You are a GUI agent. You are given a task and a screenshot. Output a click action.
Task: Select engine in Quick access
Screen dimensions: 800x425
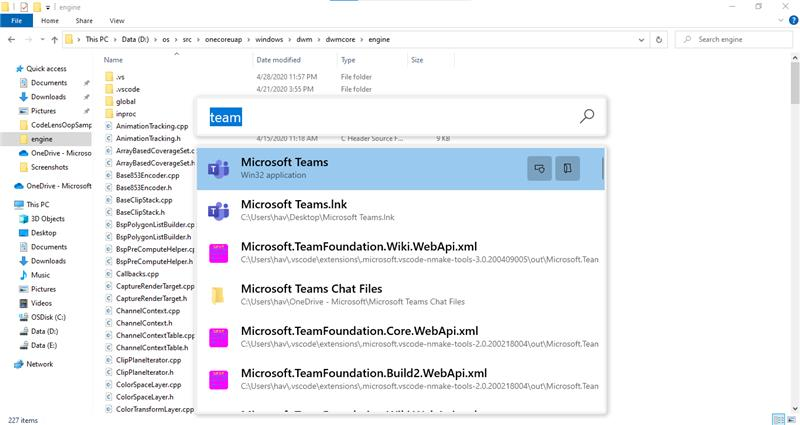coord(41,139)
